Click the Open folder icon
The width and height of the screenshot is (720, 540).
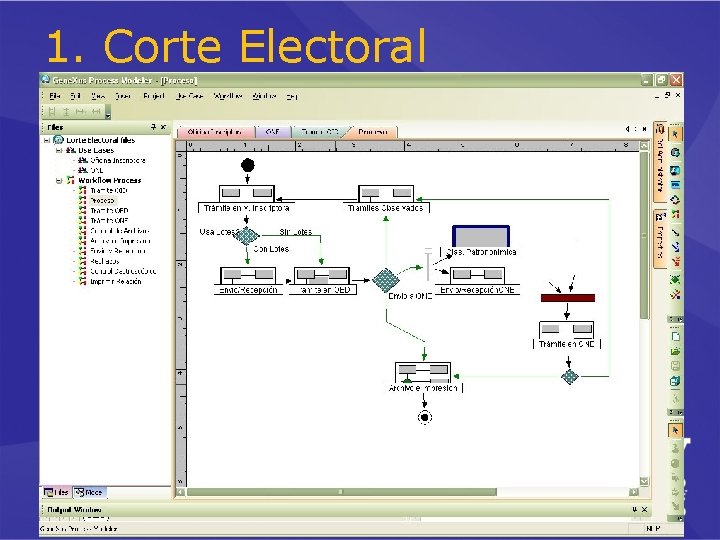tap(675, 351)
